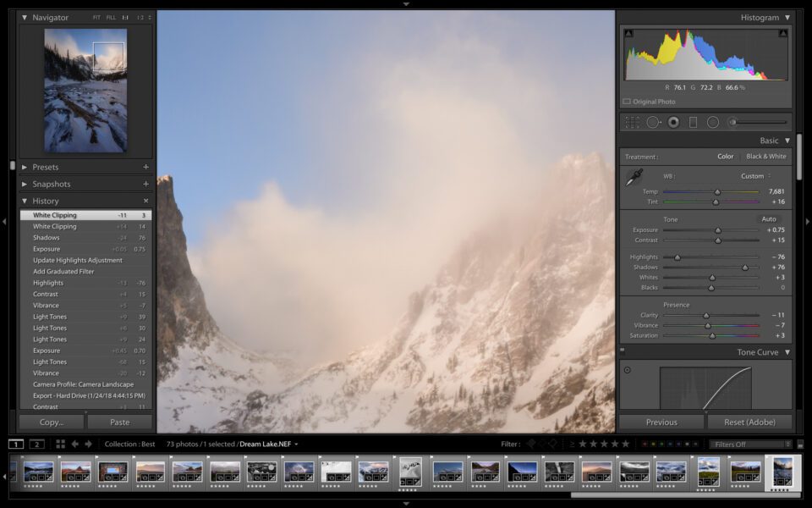
Task: Click the Copy... button
Action: [x=52, y=422]
